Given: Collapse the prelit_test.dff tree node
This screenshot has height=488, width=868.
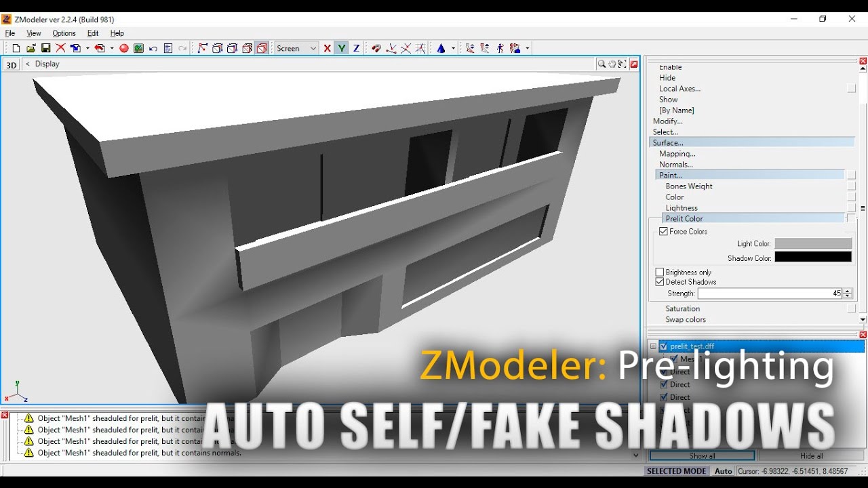Looking at the screenshot, I should [653, 346].
